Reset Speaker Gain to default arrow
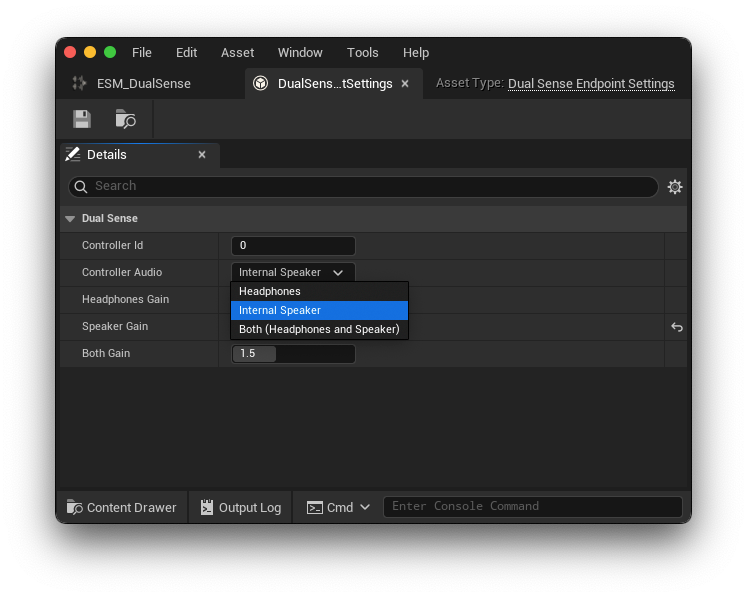The image size is (747, 597). pyautogui.click(x=676, y=327)
